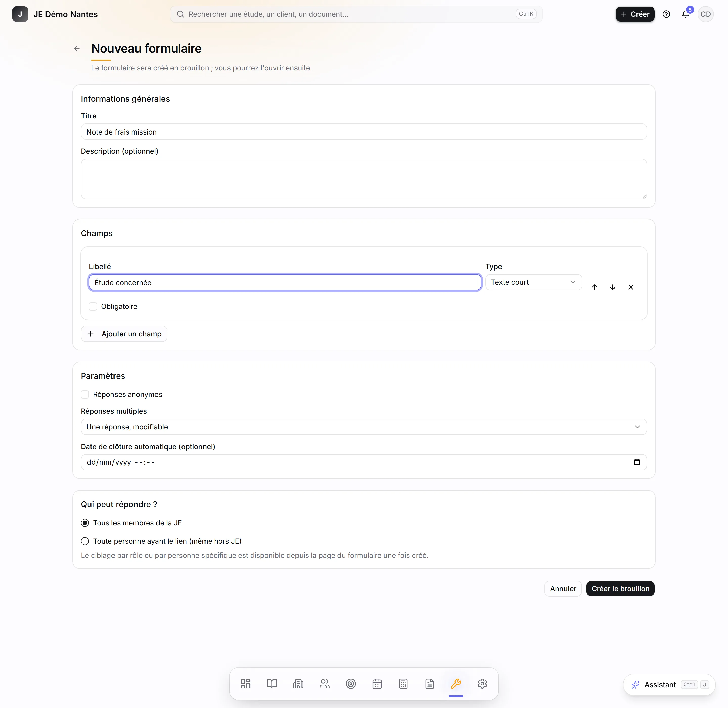Click Ajouter un champ button
Image resolution: width=728 pixels, height=708 pixels.
tap(124, 334)
